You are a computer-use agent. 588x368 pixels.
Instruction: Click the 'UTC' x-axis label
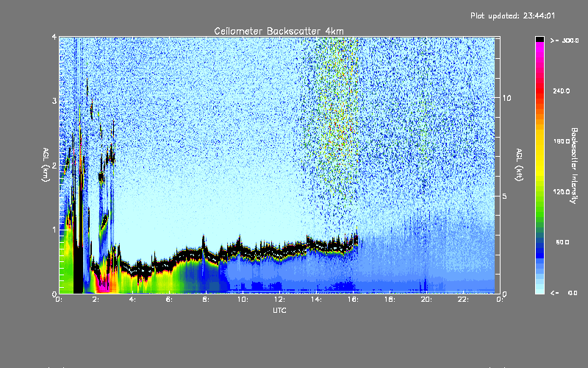pos(279,311)
